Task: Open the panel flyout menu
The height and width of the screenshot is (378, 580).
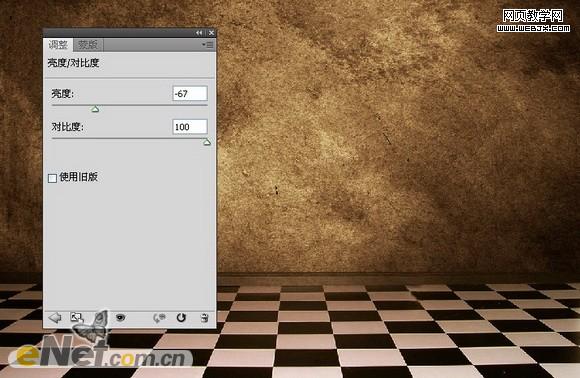Action: tap(208, 45)
